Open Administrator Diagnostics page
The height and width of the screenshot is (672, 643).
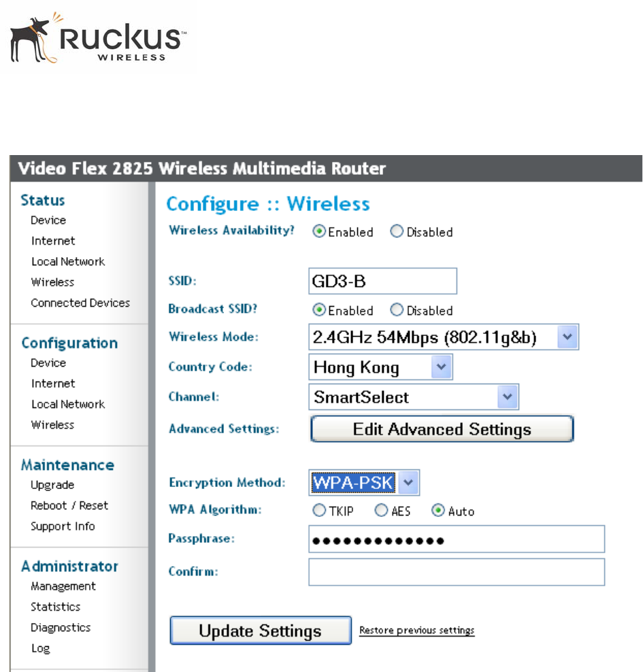[x=61, y=628]
